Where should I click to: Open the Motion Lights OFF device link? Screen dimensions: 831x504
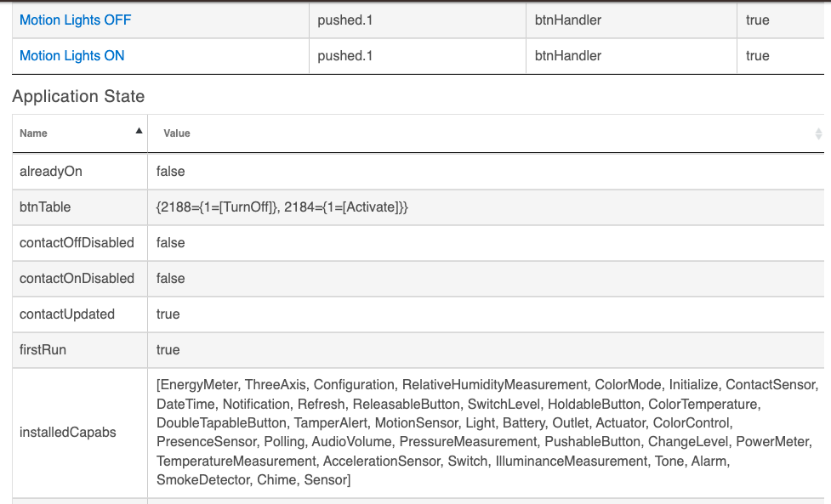[75, 20]
